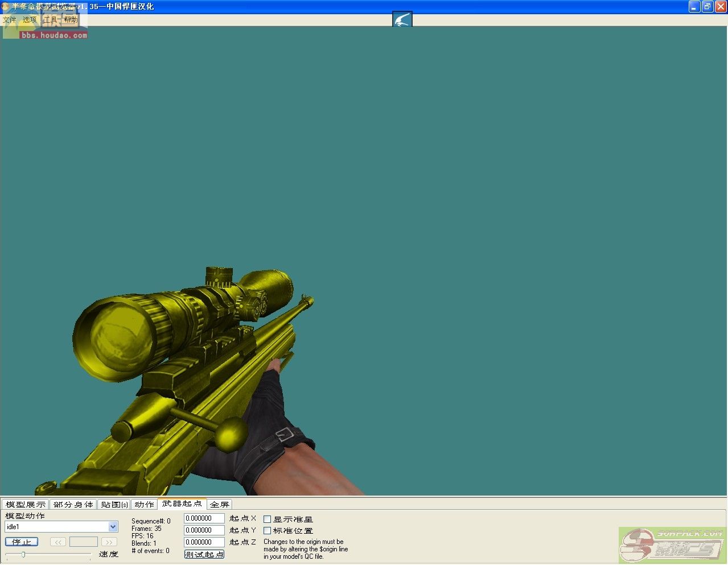
Task: Step back with the << frame button
Action: pyautogui.click(x=58, y=542)
